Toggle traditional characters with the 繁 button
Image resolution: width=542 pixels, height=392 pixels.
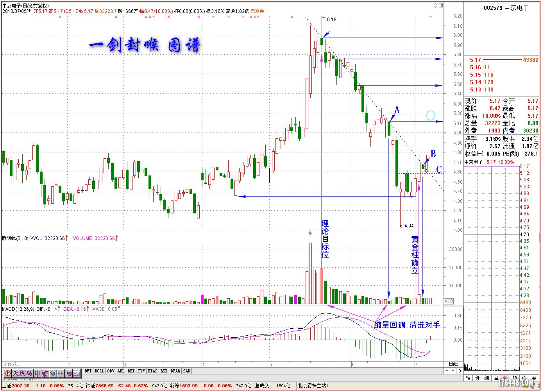45,373
